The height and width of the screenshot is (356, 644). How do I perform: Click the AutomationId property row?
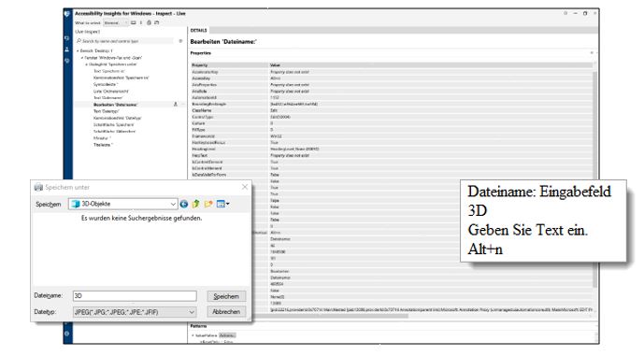(x=392, y=97)
